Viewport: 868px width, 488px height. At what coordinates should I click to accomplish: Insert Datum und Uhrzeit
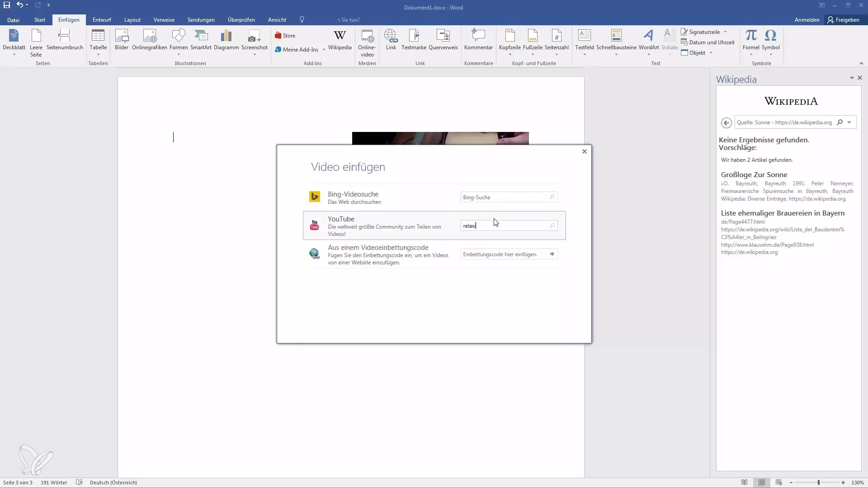point(708,42)
